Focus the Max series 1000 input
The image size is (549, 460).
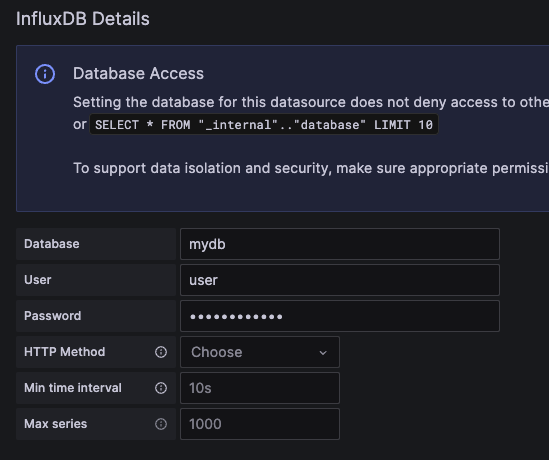tap(260, 424)
